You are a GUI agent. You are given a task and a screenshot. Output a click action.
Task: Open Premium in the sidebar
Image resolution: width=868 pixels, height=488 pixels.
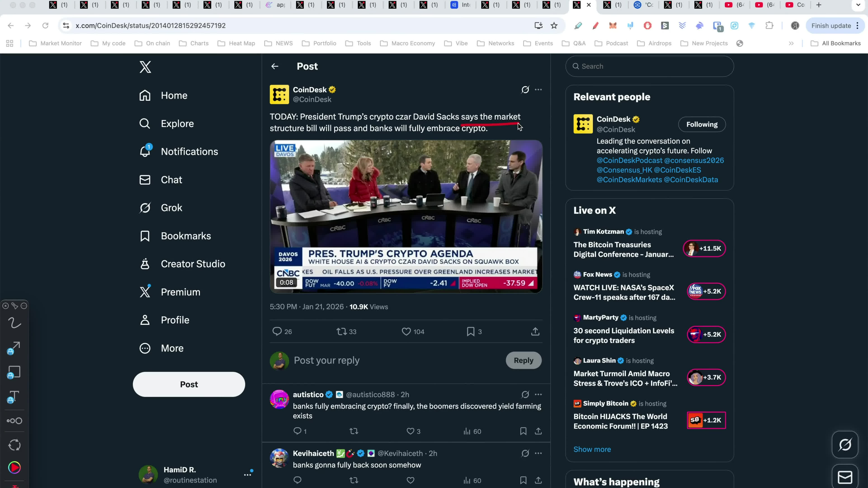click(170, 292)
